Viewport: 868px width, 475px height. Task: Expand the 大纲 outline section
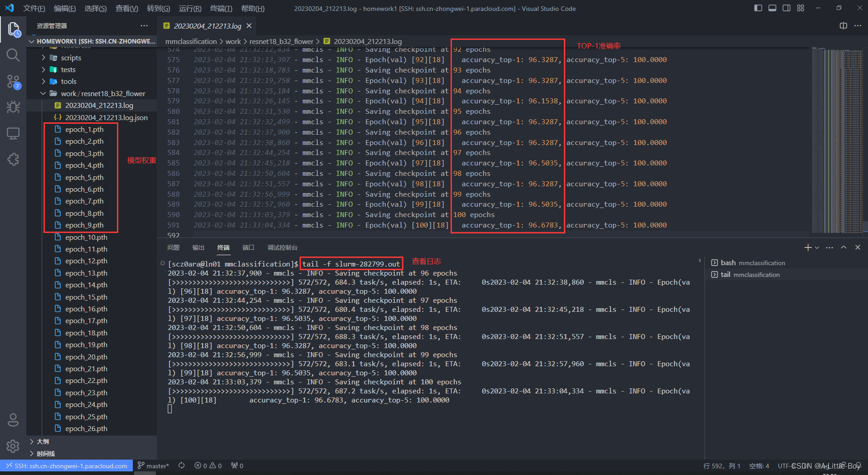[92, 441]
